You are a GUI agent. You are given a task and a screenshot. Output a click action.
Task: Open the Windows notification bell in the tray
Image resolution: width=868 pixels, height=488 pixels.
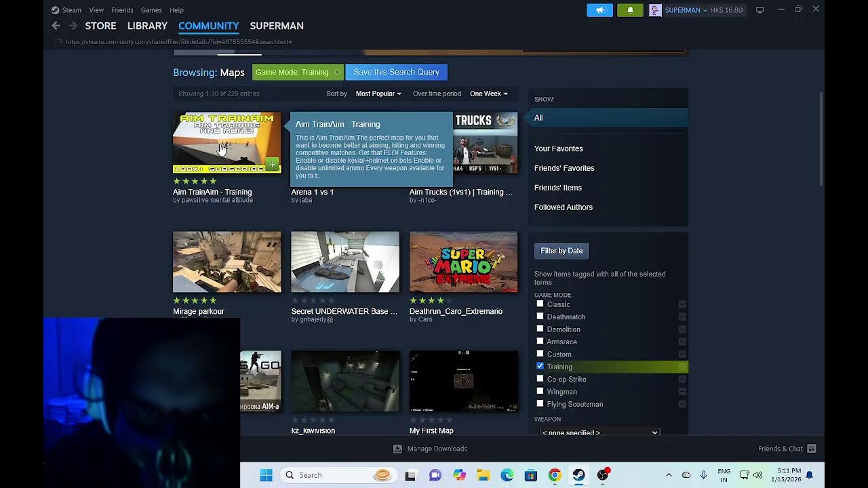point(809,475)
